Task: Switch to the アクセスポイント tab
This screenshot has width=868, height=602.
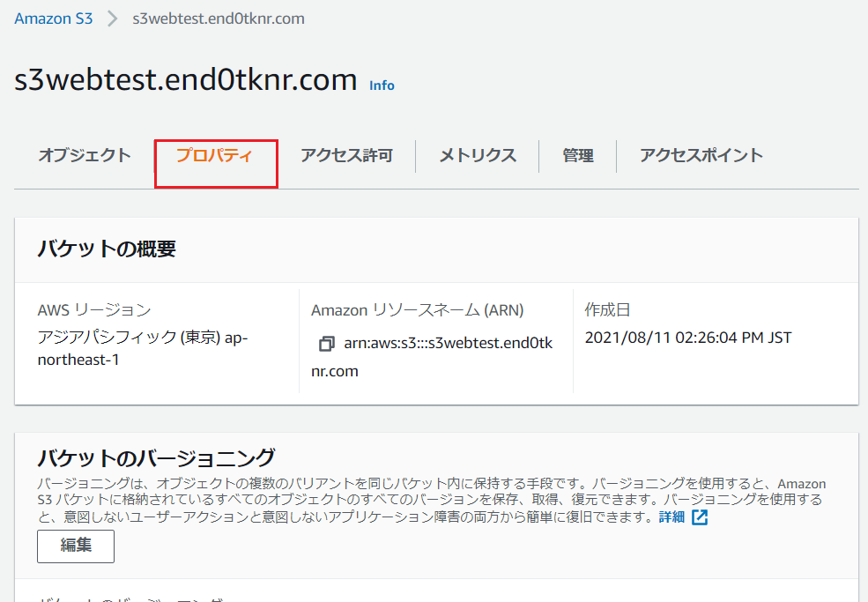Action: click(x=701, y=156)
